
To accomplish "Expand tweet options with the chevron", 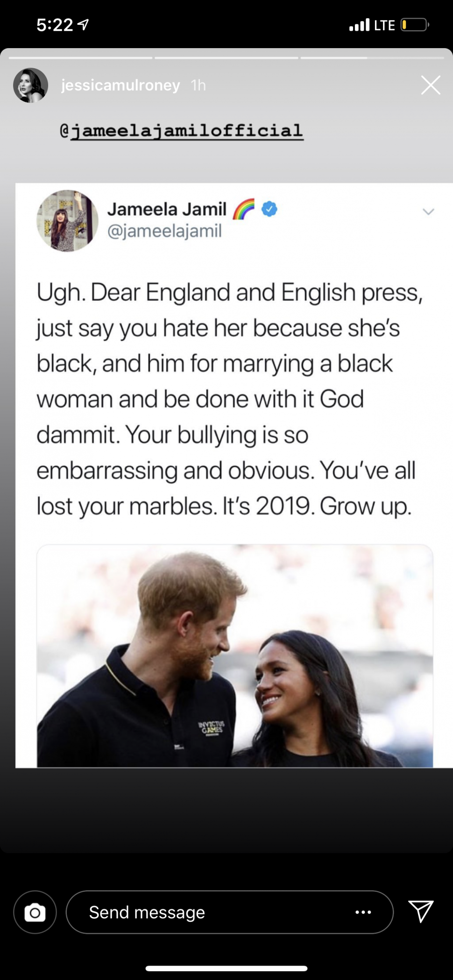I will 428,212.
